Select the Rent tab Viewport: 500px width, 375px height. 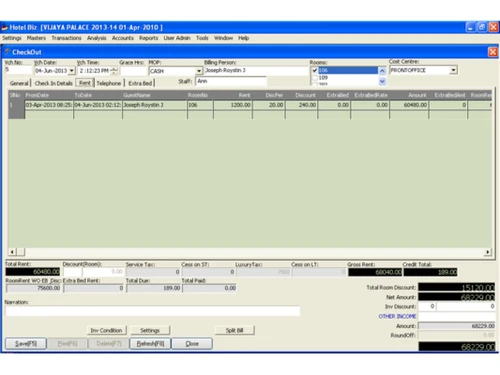click(85, 83)
